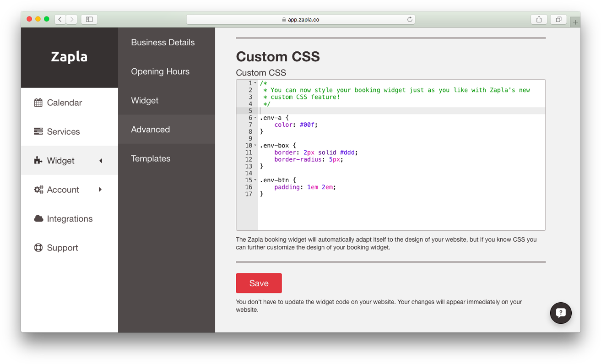Fold the .env-btn rule on line 15
The width and height of the screenshot is (601, 364).
pyautogui.click(x=255, y=180)
